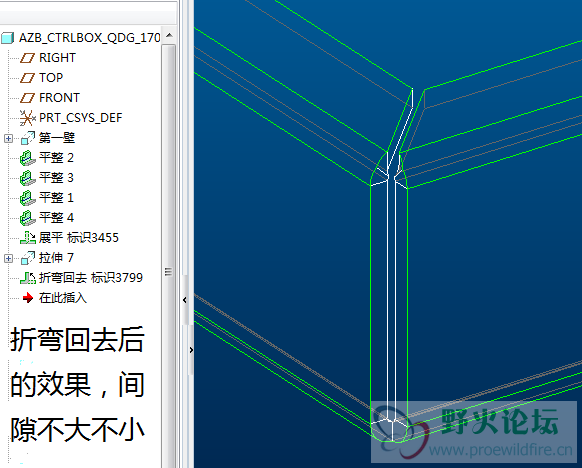Click the red 在此插入 insert arrow
Image resolution: width=582 pixels, height=468 pixels.
tap(27, 298)
